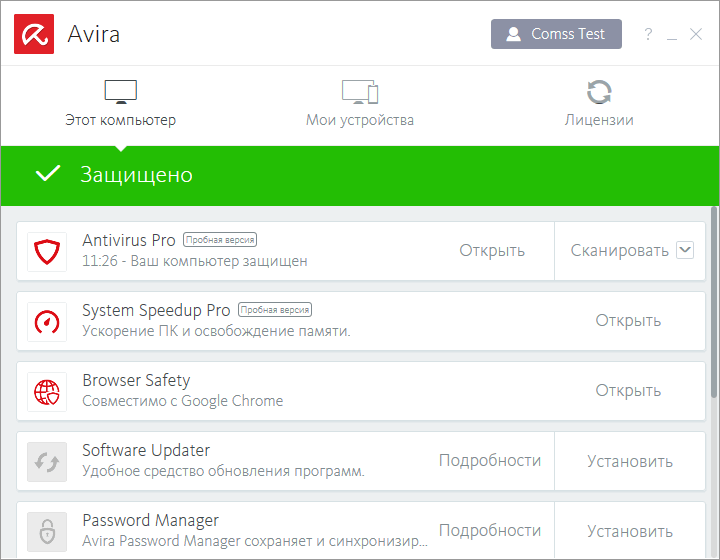Image resolution: width=720 pixels, height=560 pixels.
Task: Click the Software Updater arrows icon
Action: coord(47,462)
